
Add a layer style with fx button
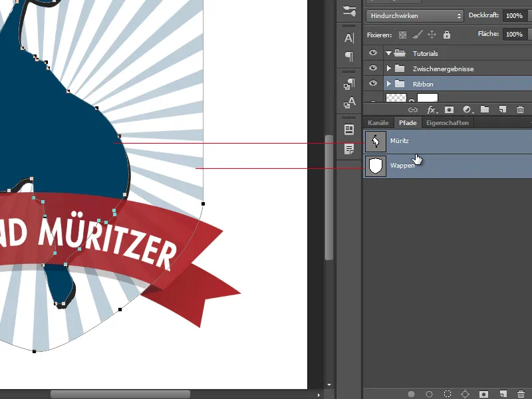tap(432, 110)
